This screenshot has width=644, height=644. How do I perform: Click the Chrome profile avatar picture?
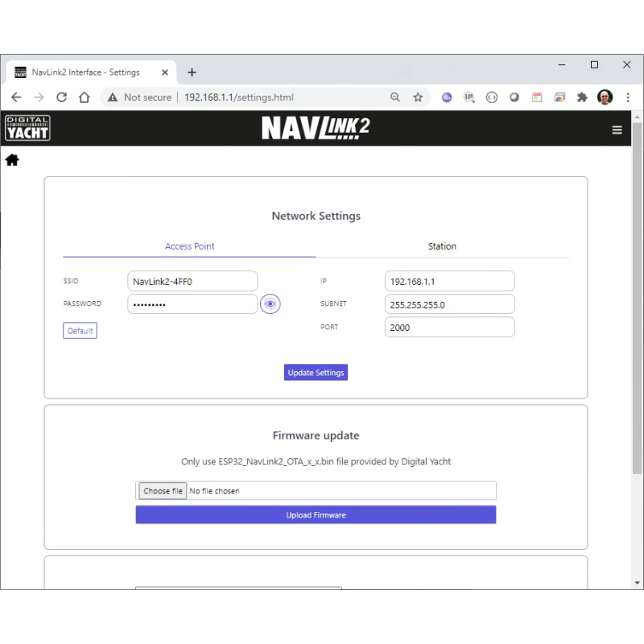click(x=605, y=97)
